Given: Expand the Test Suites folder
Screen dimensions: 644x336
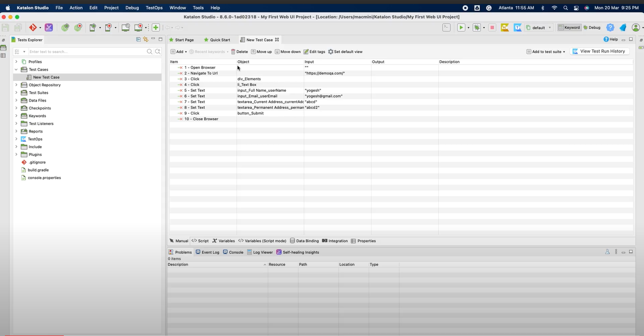Looking at the screenshot, I should point(16,93).
